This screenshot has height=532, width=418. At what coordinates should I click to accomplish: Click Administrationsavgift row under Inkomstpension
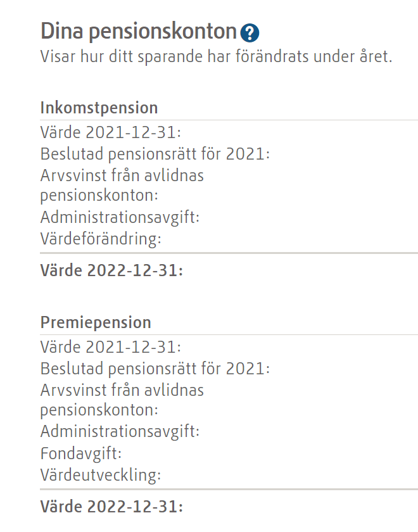click(120, 217)
